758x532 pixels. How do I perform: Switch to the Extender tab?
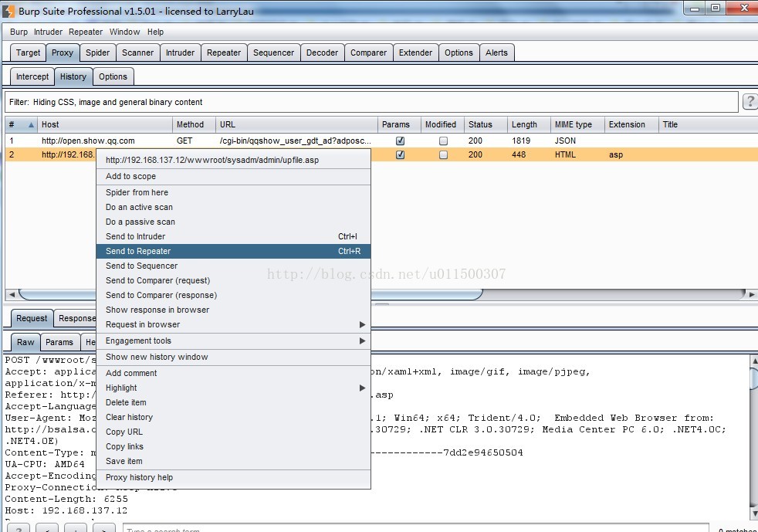[416, 53]
